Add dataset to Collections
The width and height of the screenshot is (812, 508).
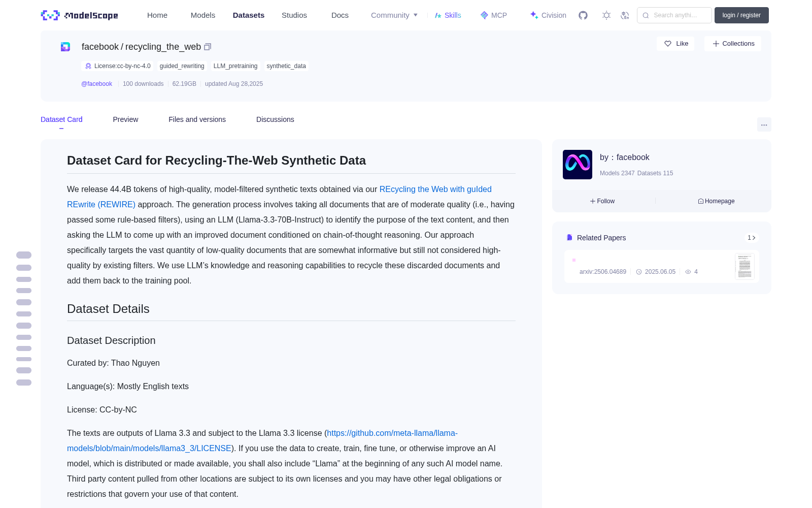click(x=733, y=44)
